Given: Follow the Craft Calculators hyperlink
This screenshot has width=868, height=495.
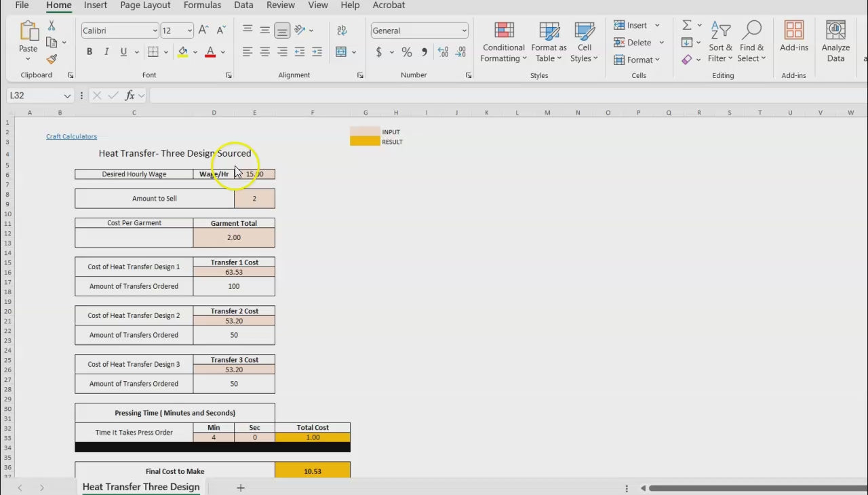Looking at the screenshot, I should (x=71, y=136).
